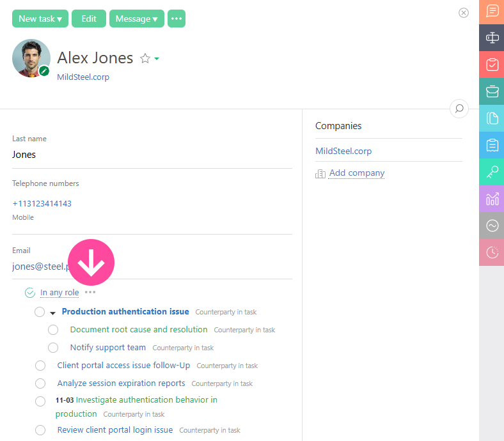Open the pink clock history sidebar icon
504x441 pixels.
pos(492,252)
